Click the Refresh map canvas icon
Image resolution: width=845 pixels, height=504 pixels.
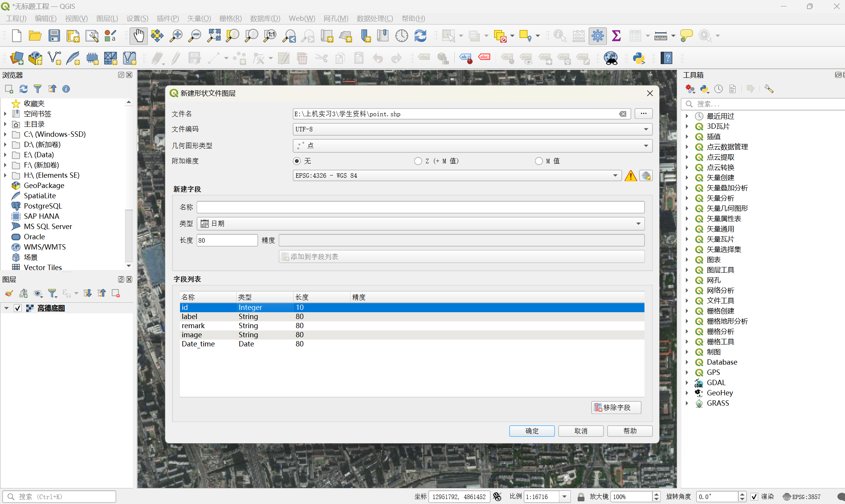(420, 36)
